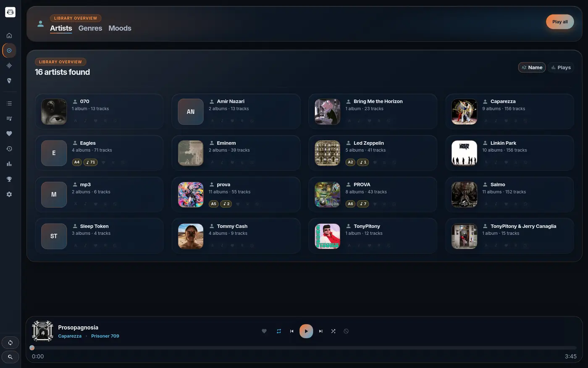Viewport: 588px width, 368px height.
Task: Click the block icon in player controls
Action: [346, 331]
